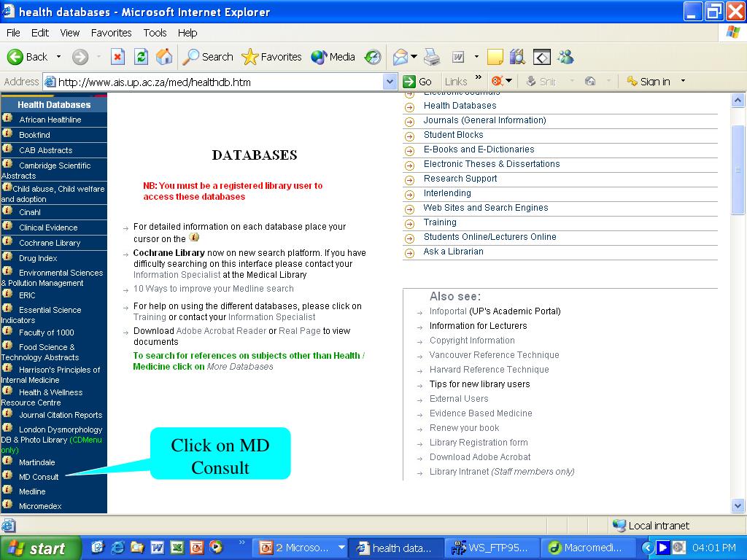Click the Mail envelope icon

400,57
